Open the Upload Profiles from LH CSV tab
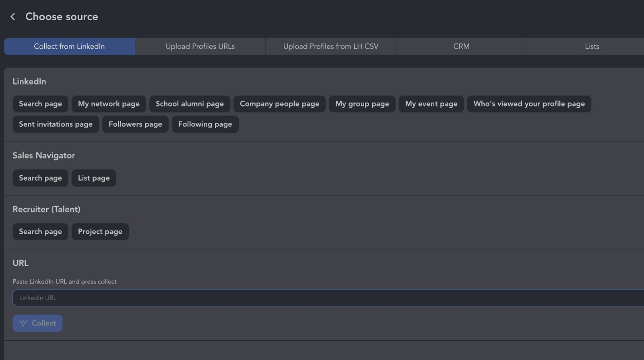Image resolution: width=644 pixels, height=360 pixels. [x=330, y=46]
